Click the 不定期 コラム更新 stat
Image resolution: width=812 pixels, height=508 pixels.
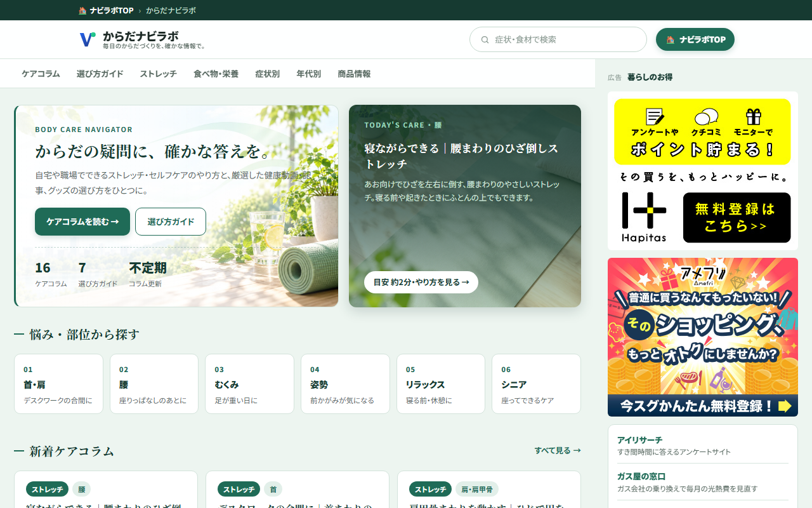148,274
